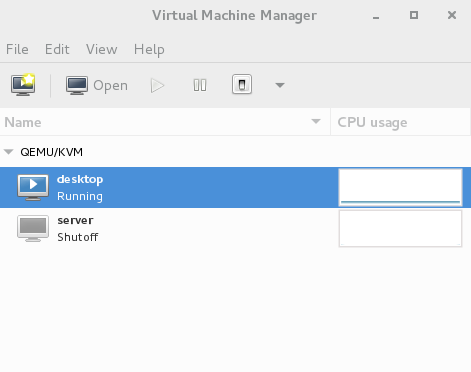This screenshot has height=372, width=471.
Task: Click the server VM shutoff monitor icon
Action: pyautogui.click(x=33, y=228)
